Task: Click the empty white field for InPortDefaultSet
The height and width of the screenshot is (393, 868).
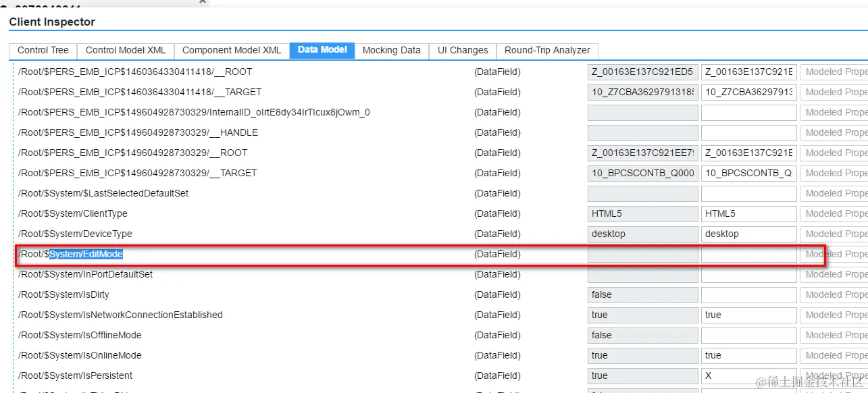Action: (x=748, y=275)
